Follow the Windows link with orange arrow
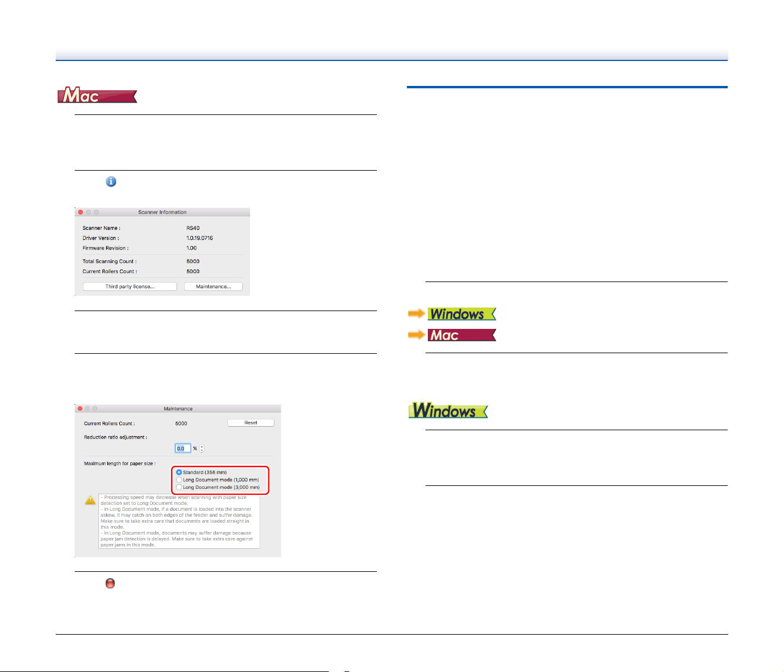 (452, 313)
